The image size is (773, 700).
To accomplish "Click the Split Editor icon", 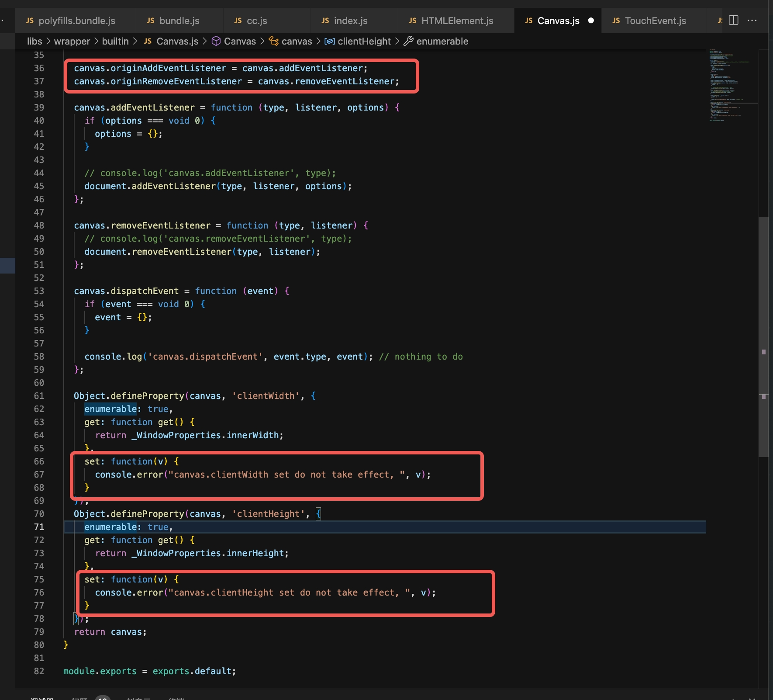I will [734, 21].
